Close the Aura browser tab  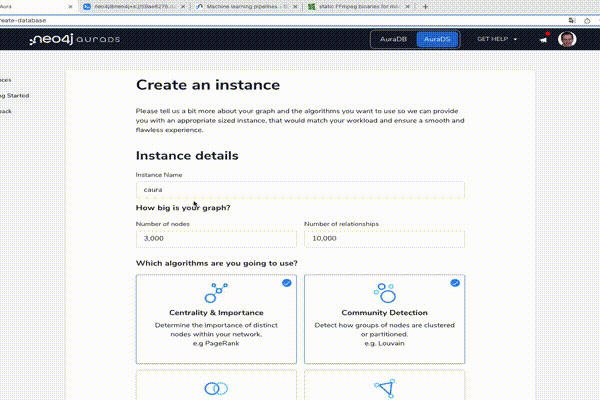click(70, 7)
